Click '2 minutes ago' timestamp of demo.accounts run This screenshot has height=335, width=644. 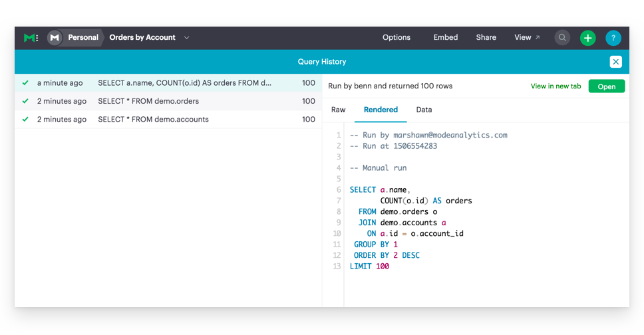point(62,119)
